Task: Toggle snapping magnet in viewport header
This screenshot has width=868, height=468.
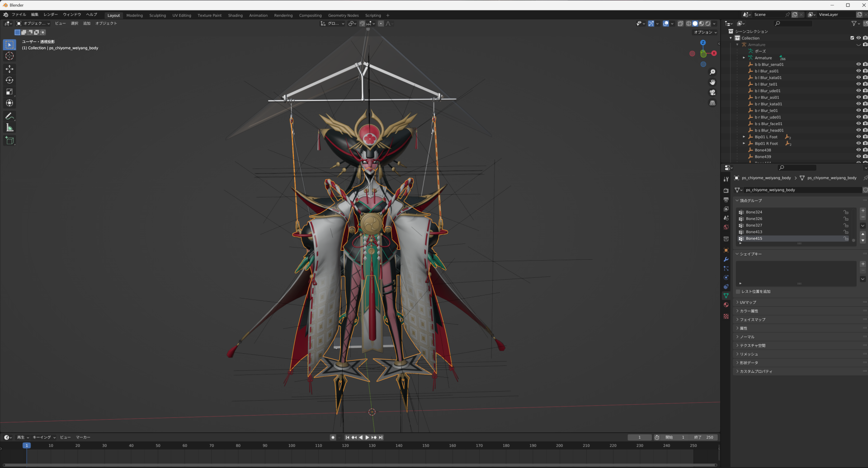Action: coord(362,23)
